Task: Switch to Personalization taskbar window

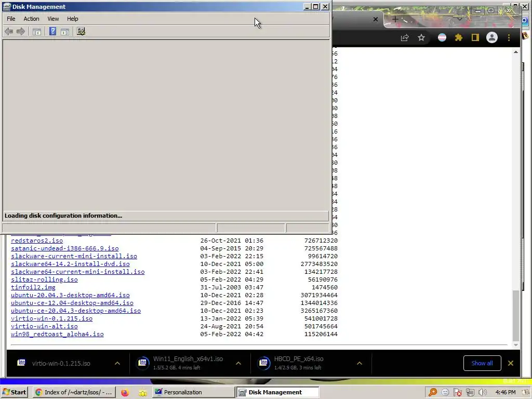Action: 193,392
